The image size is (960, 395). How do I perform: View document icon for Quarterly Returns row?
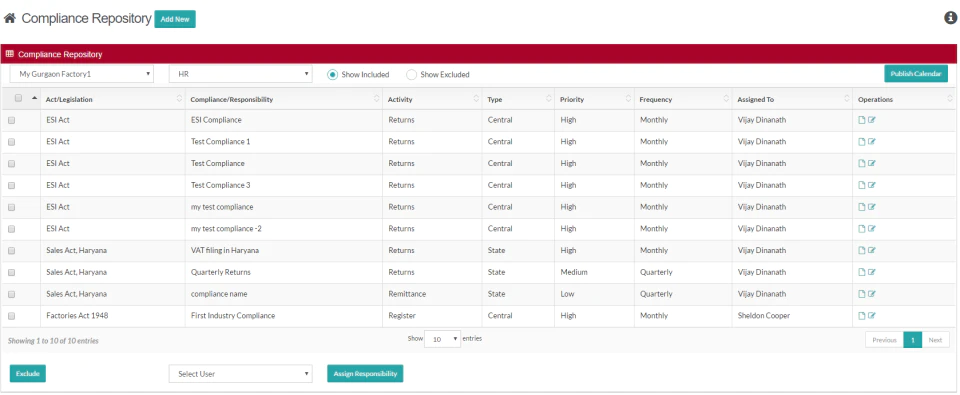[x=862, y=273]
